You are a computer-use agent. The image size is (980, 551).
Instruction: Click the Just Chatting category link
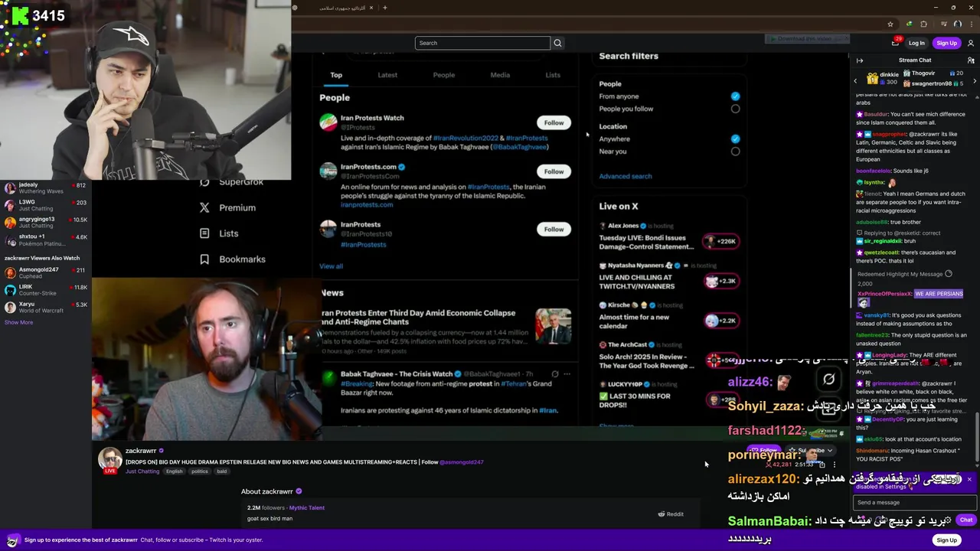click(x=142, y=471)
